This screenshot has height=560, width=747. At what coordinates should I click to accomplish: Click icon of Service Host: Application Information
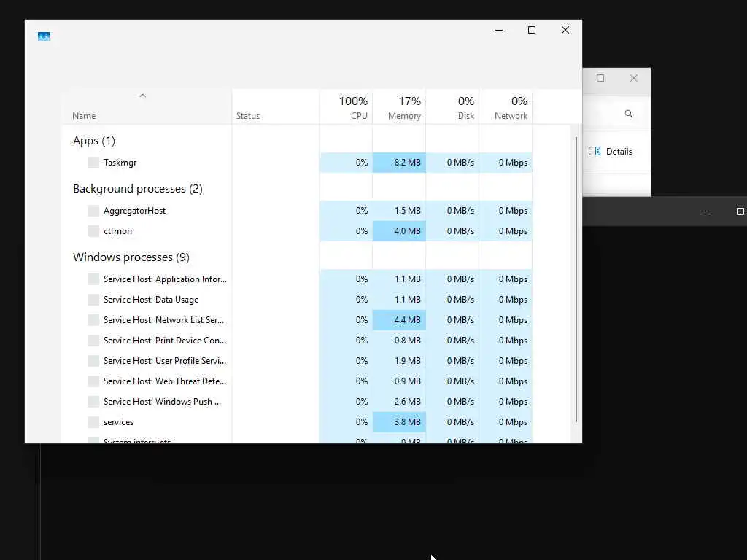[93, 279]
